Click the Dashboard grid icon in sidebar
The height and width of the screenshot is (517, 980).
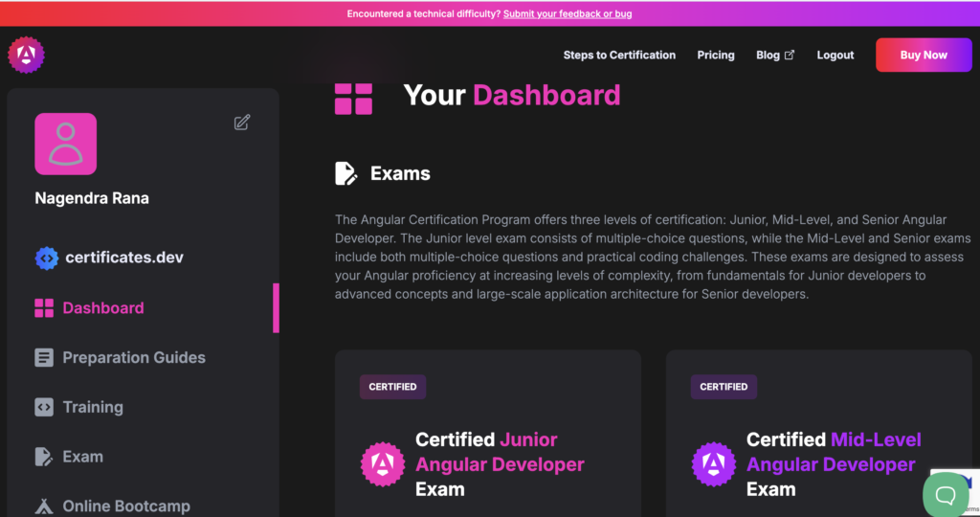(44, 308)
